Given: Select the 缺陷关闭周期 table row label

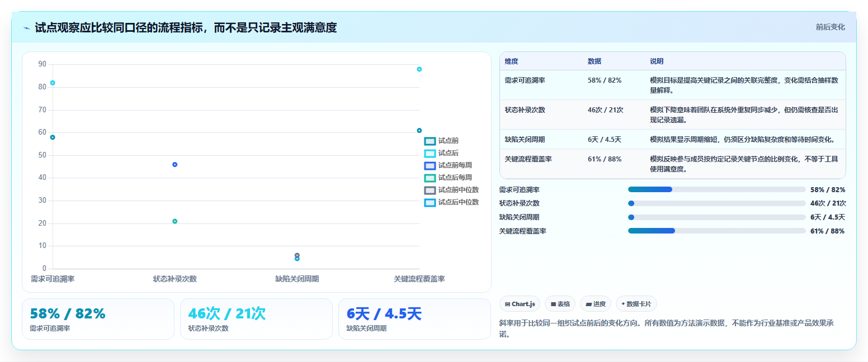Looking at the screenshot, I should pos(525,140).
